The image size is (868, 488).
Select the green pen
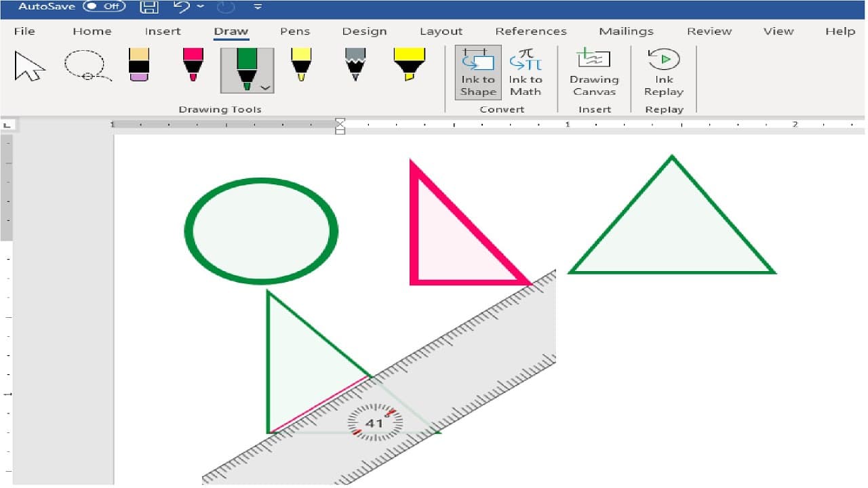pyautogui.click(x=247, y=70)
